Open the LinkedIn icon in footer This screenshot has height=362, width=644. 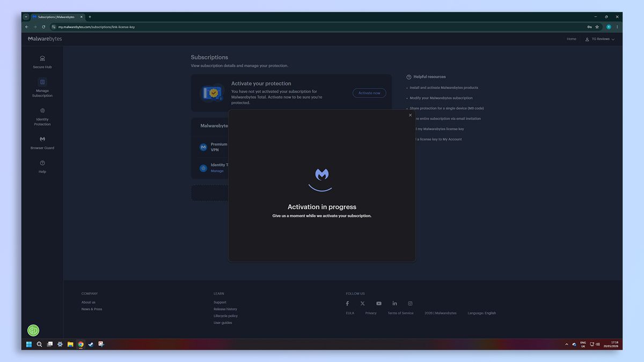[x=394, y=304]
